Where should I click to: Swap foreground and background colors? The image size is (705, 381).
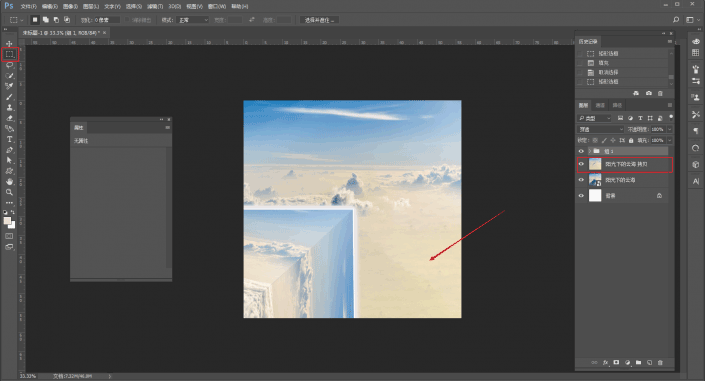[13, 212]
